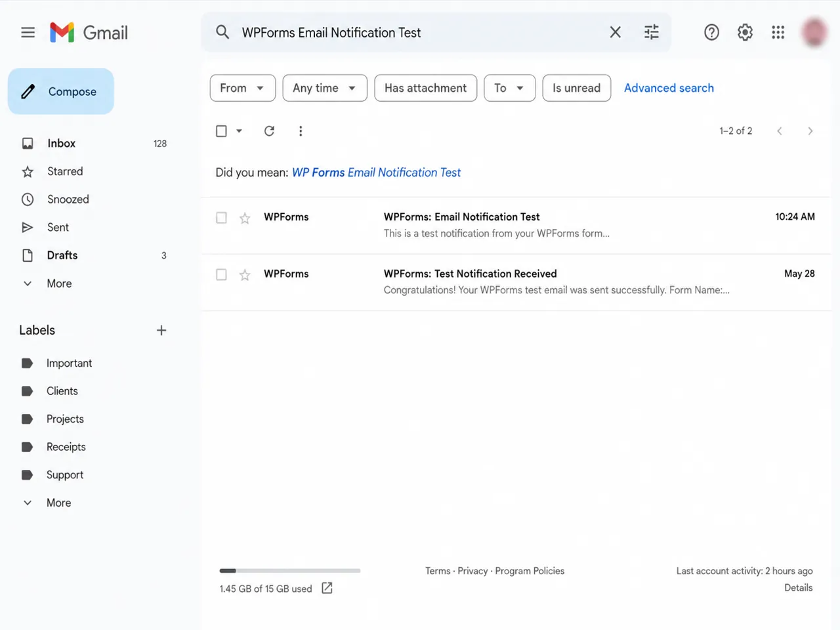
Task: Click the storage usage progress bar
Action: tap(290, 571)
